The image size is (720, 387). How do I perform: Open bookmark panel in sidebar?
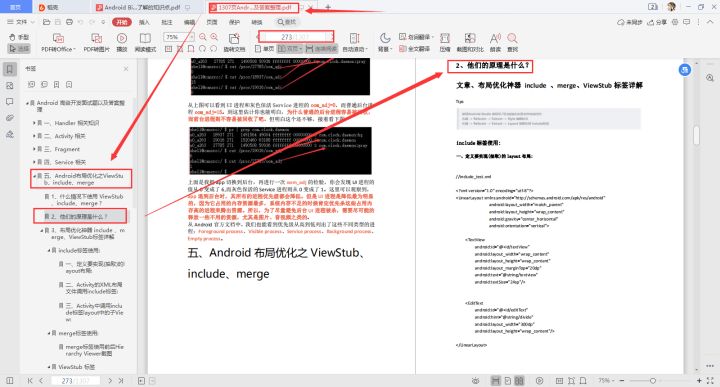(10, 70)
